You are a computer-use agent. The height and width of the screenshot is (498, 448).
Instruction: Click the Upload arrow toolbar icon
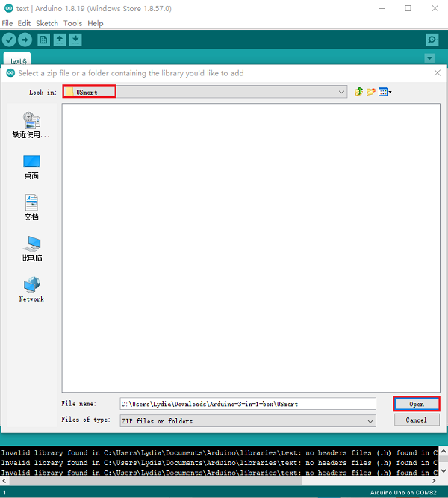[25, 40]
